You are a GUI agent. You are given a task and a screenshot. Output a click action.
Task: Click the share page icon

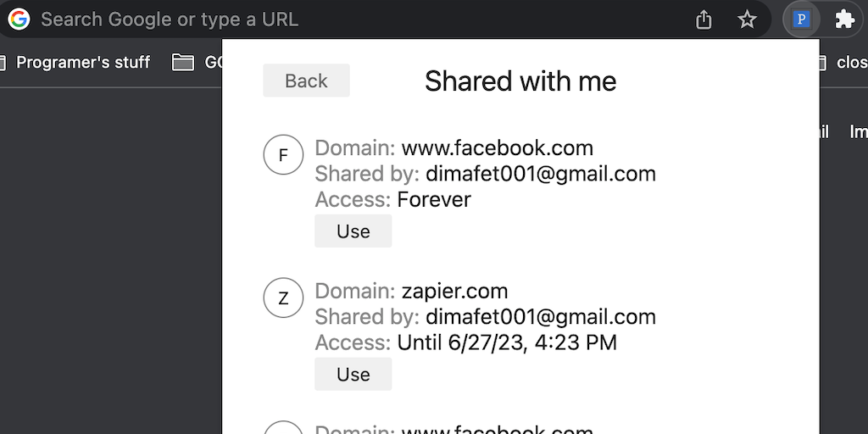click(704, 19)
